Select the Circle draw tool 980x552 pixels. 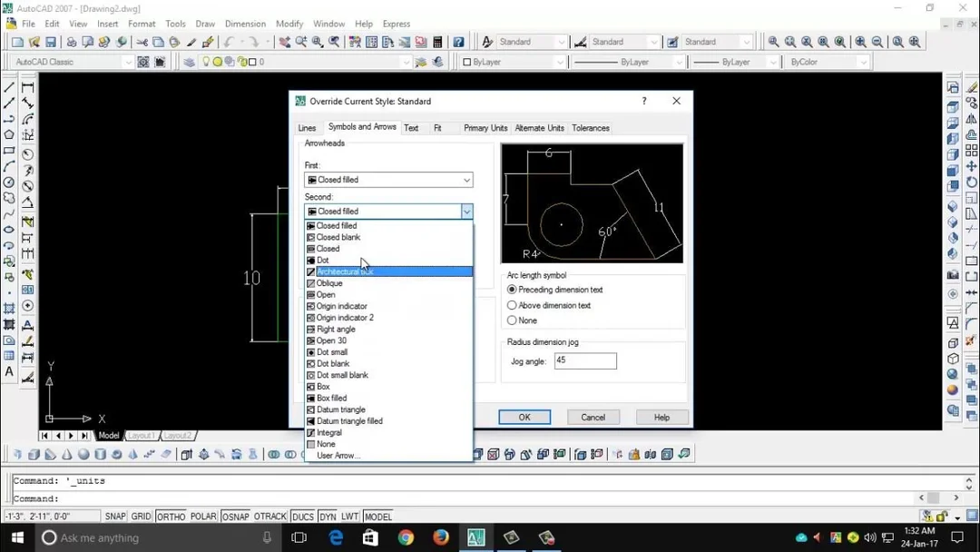click(x=9, y=182)
